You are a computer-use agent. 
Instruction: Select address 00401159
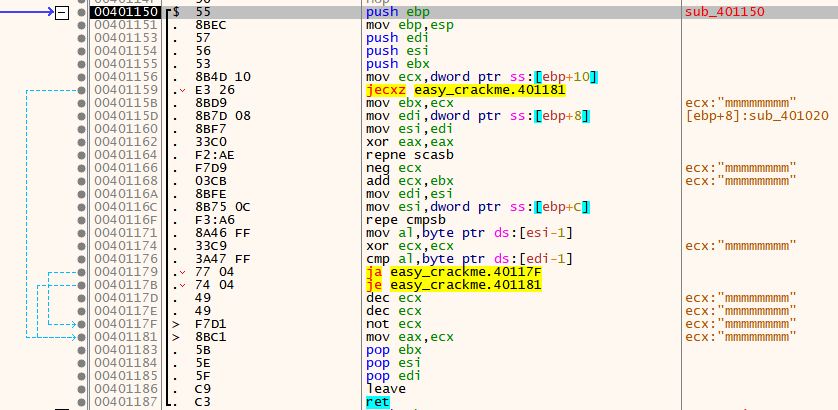pos(126,90)
